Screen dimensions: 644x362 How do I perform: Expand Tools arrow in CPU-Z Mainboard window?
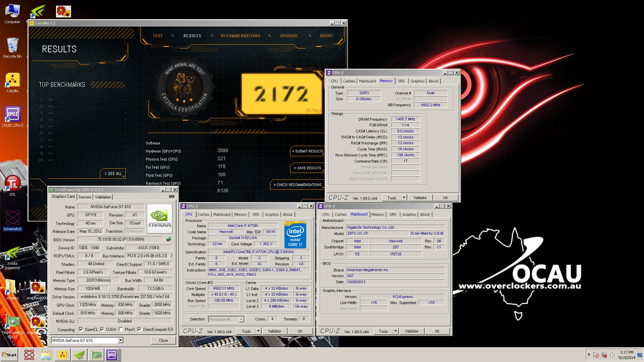(x=395, y=331)
